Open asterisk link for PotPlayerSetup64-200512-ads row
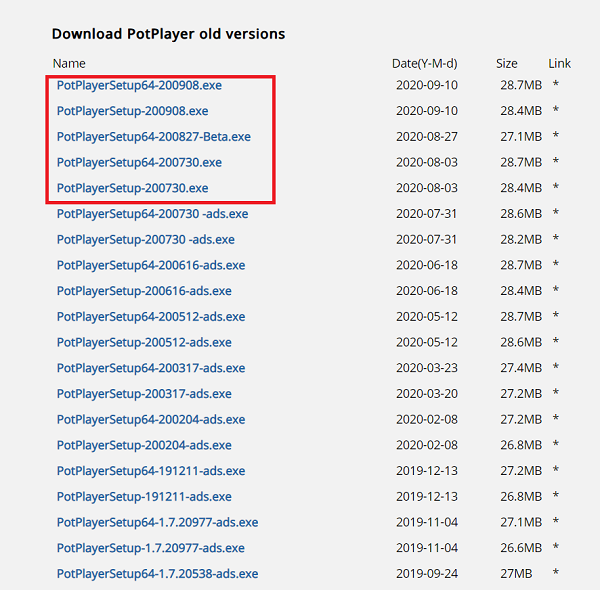This screenshot has height=590, width=600. (556, 315)
